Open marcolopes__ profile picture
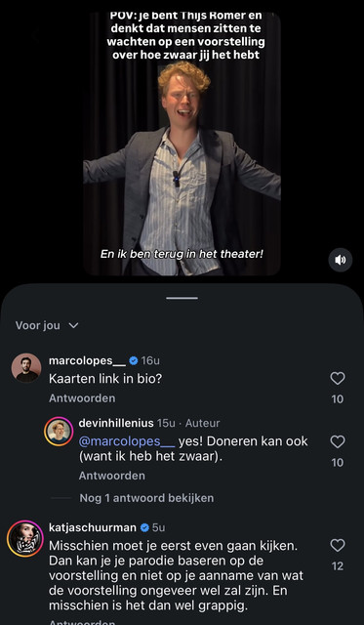Screen dimensions: 364x625 26,368
